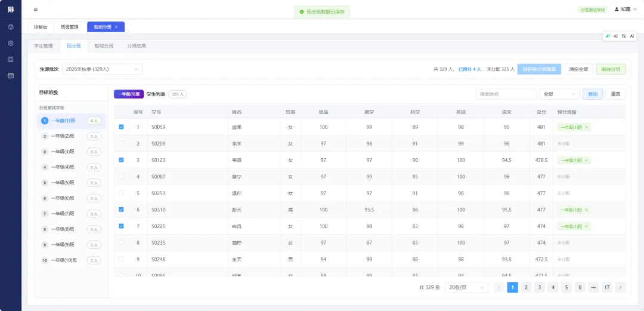Select the 预分班 sub-tab
644x311 pixels.
coord(73,46)
